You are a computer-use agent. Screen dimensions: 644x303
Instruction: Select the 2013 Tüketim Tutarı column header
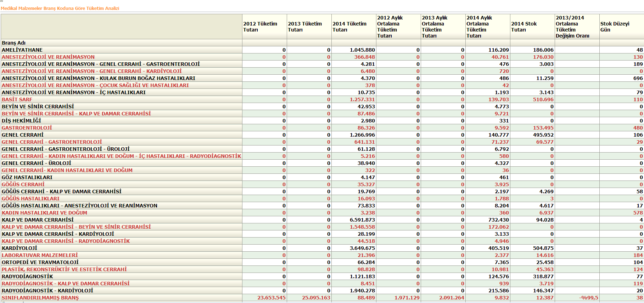[x=309, y=27]
